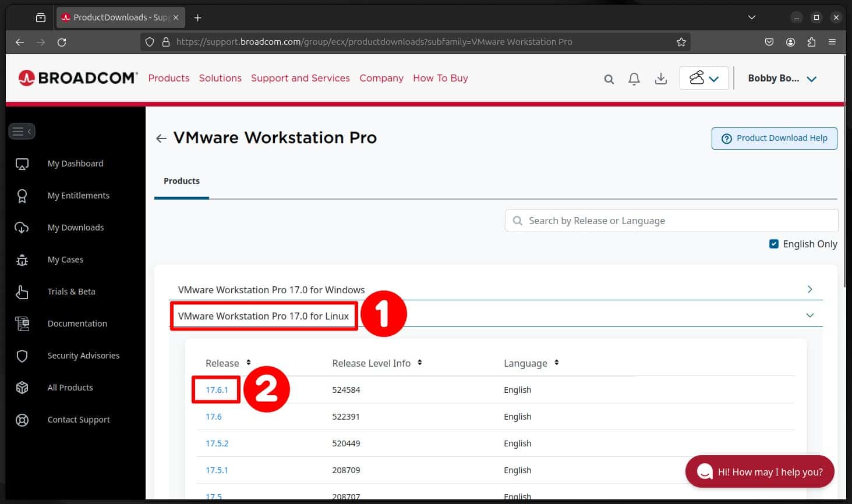The width and height of the screenshot is (852, 504).
Task: Open the Support and Services menu
Action: coord(301,78)
